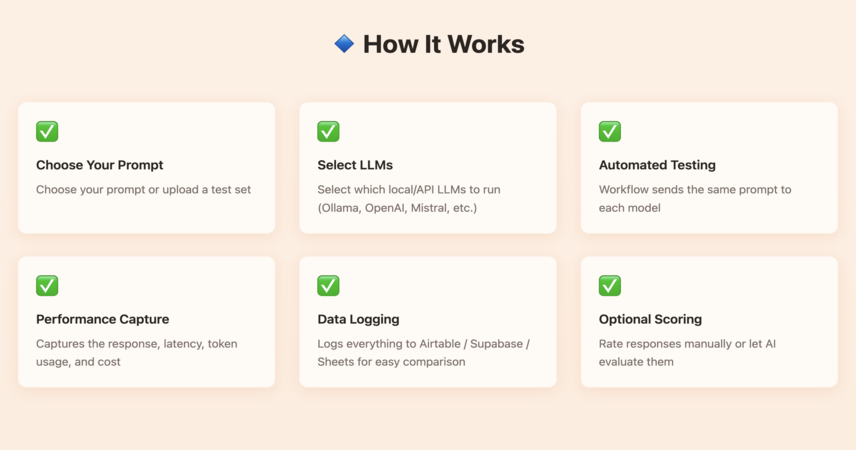Select the Select LLMs card title
The image size is (856, 450).
coord(355,165)
